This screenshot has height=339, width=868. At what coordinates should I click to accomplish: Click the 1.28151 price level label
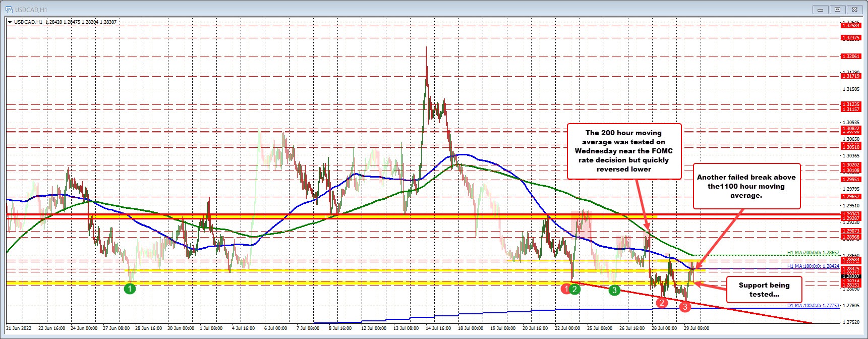(x=851, y=285)
